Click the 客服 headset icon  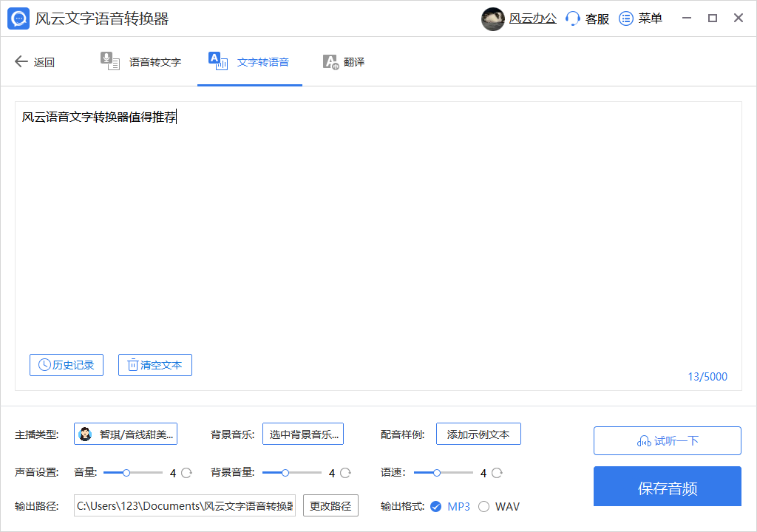click(x=573, y=18)
